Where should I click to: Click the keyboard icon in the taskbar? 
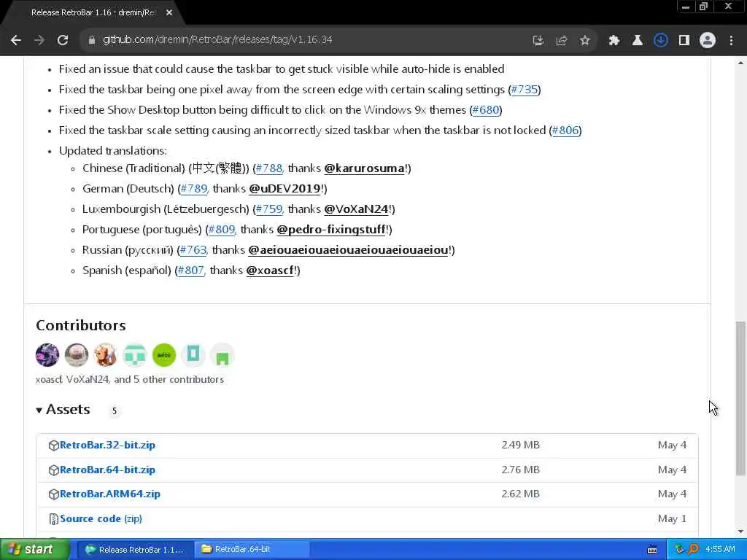652,550
